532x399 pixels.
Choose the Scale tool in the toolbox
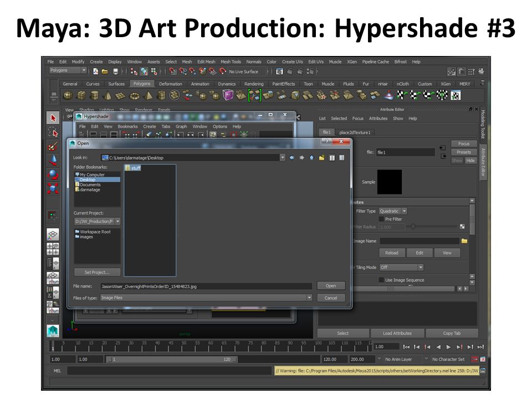tap(53, 188)
